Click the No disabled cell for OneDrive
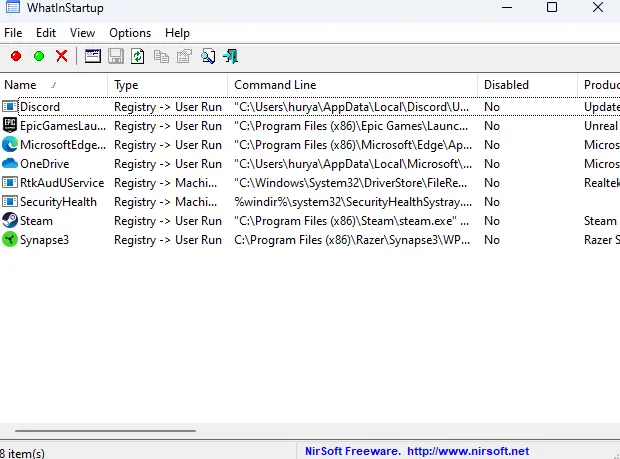The height and width of the screenshot is (459, 620). (x=492, y=164)
